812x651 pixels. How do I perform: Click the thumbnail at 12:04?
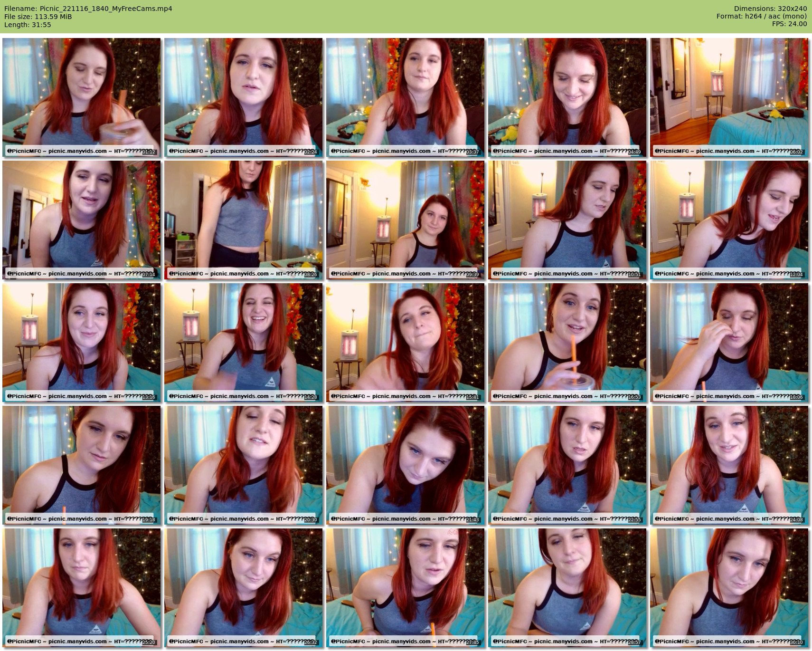click(729, 220)
